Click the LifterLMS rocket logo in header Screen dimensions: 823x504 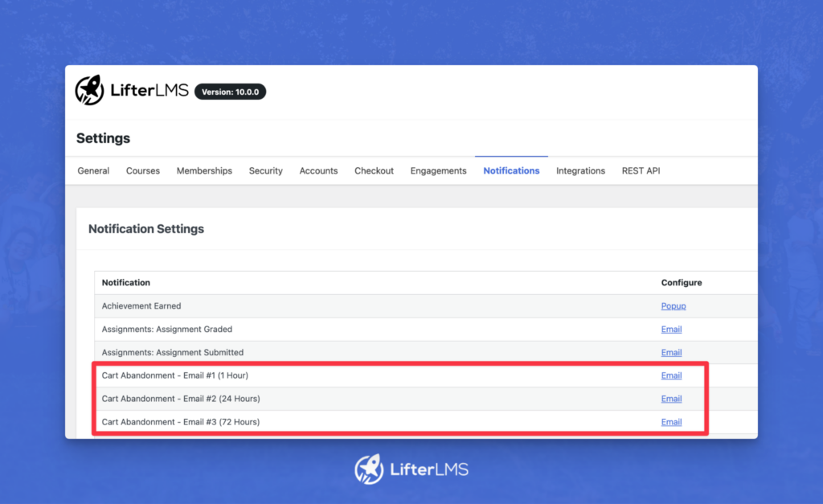tap(89, 90)
